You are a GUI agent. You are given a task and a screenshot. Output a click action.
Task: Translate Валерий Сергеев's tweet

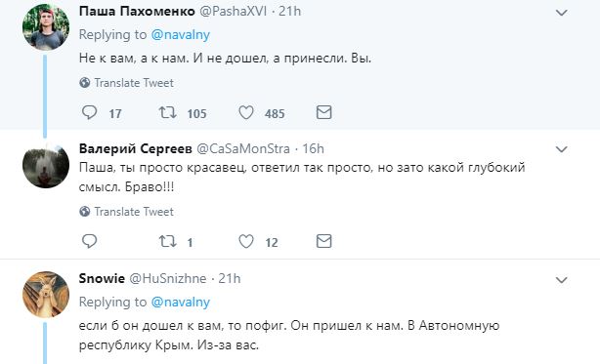tap(127, 212)
